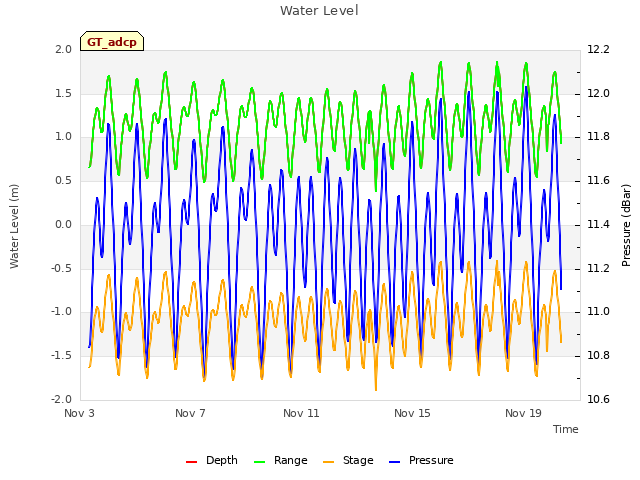The image size is (640, 480).
Task: Click the 0.0 left axis tick value
Action: [63, 224]
